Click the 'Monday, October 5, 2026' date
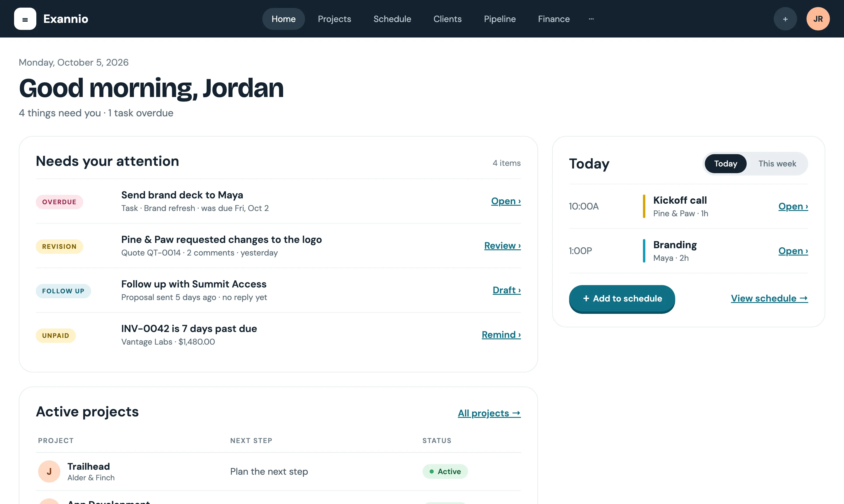Screen dimensions: 844x504 coord(73,62)
